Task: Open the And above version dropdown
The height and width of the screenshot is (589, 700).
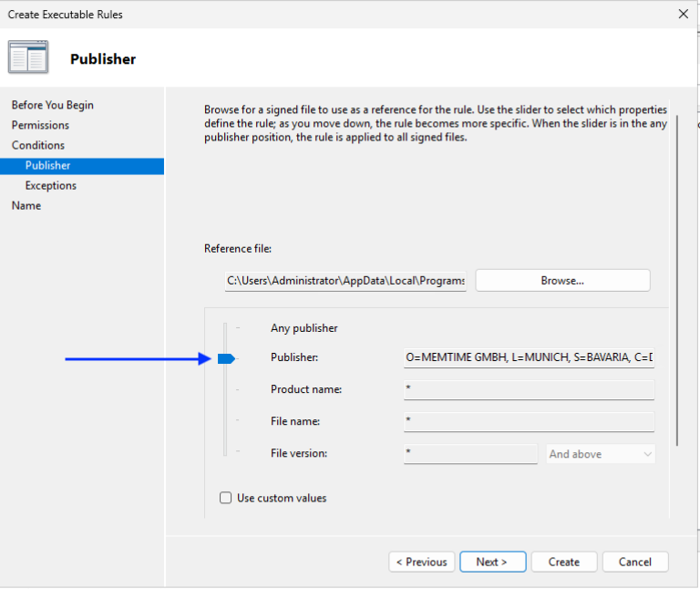Action: [x=601, y=454]
